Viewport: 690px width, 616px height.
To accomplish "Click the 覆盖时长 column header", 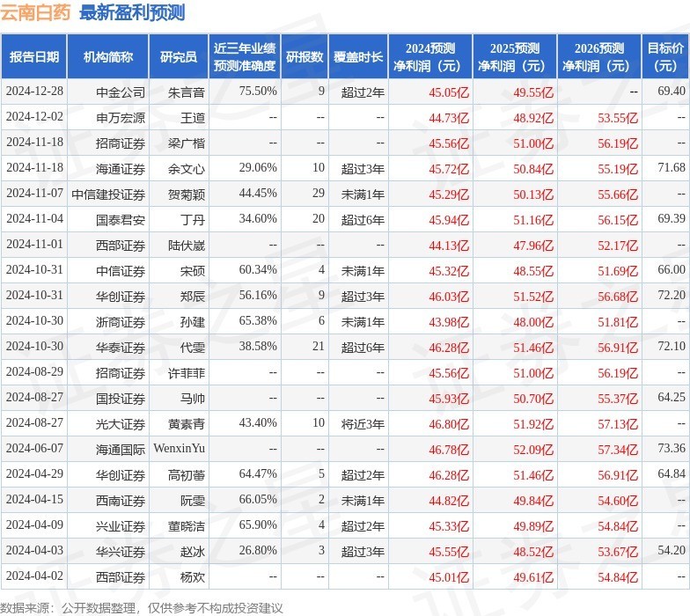I will tap(358, 57).
